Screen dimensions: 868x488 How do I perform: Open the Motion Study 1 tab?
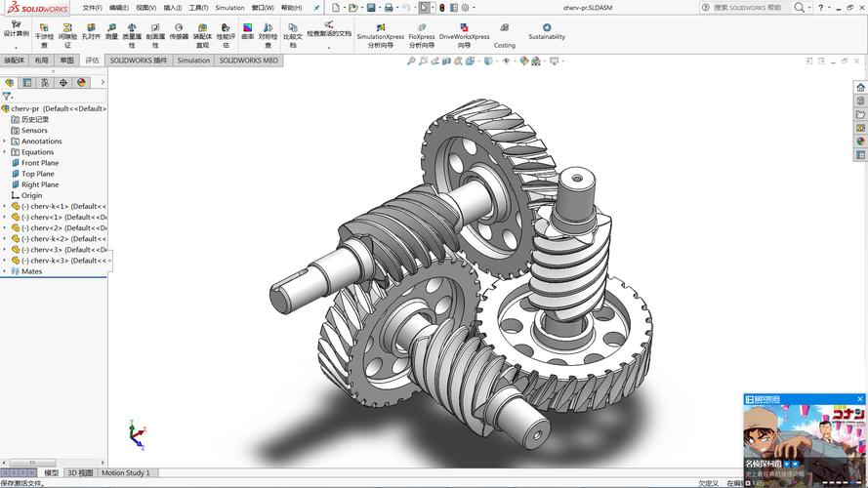coord(126,473)
